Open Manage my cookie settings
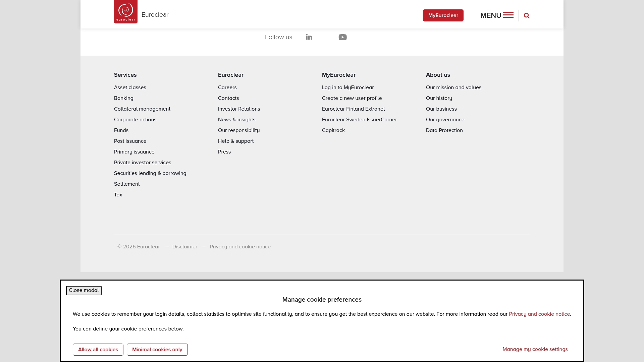The width and height of the screenshot is (644, 362). pyautogui.click(x=535, y=349)
